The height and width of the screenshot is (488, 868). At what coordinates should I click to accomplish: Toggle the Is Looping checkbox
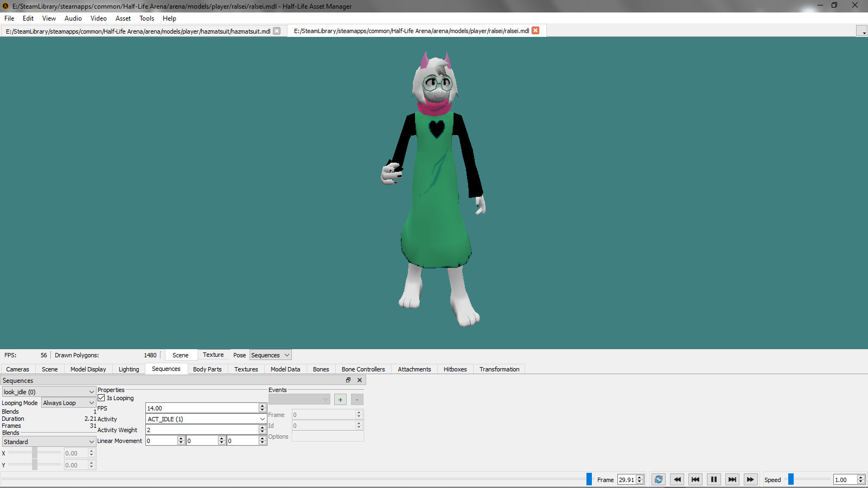101,398
